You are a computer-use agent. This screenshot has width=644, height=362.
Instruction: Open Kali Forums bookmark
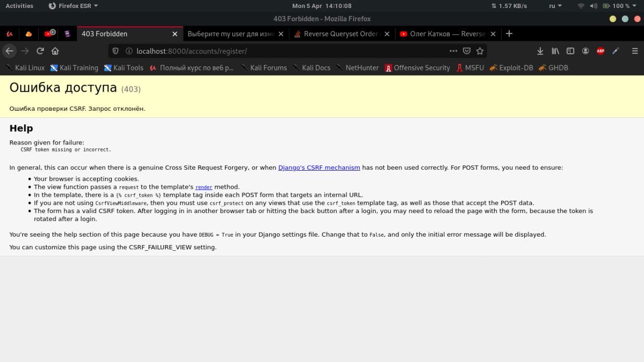coord(264,67)
